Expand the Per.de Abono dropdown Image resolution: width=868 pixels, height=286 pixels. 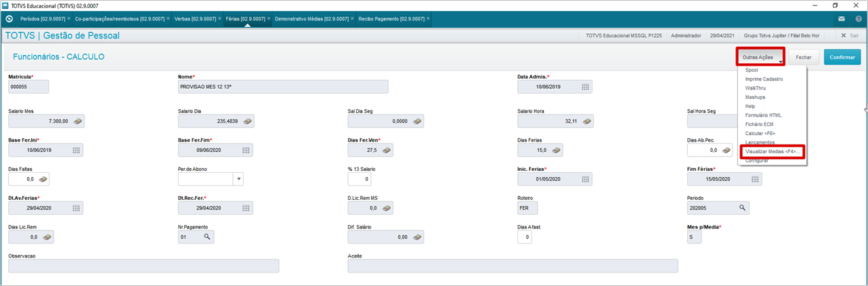238,179
